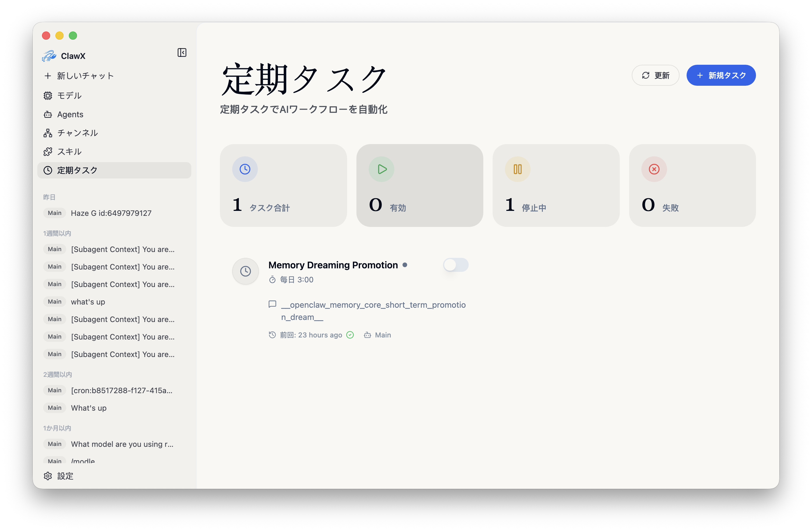Click the 毎日 3:00 schedule text

click(297, 280)
